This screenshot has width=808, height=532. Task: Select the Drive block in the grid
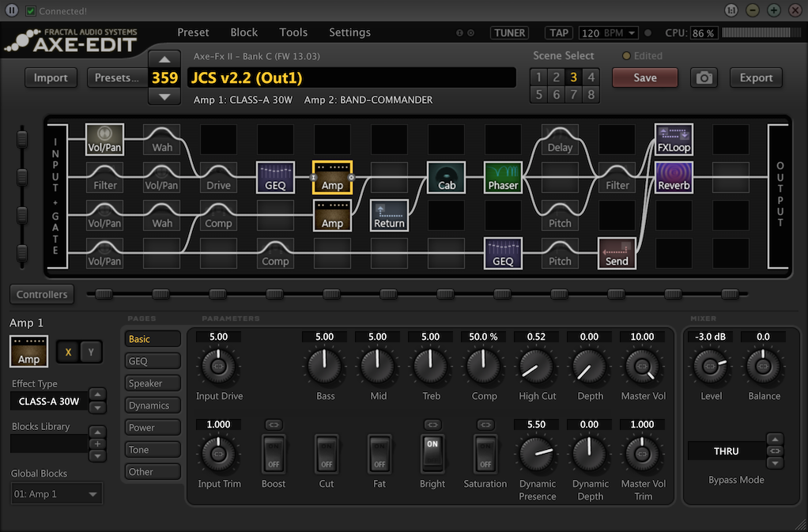pyautogui.click(x=218, y=177)
